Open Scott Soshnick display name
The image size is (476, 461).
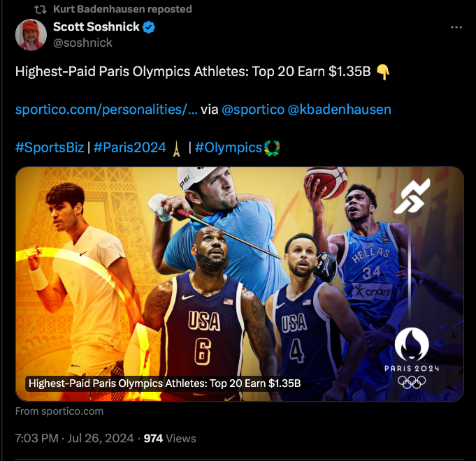pyautogui.click(x=96, y=27)
